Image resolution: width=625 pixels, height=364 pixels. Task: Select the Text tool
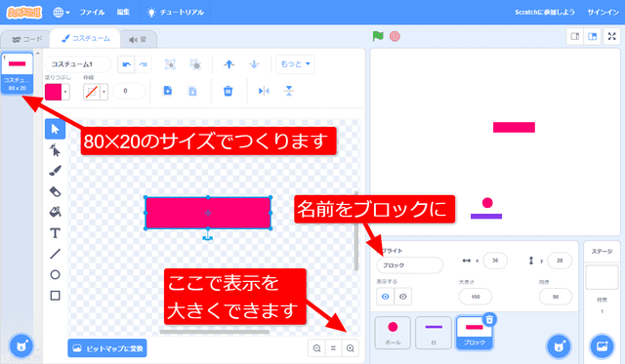(x=55, y=233)
